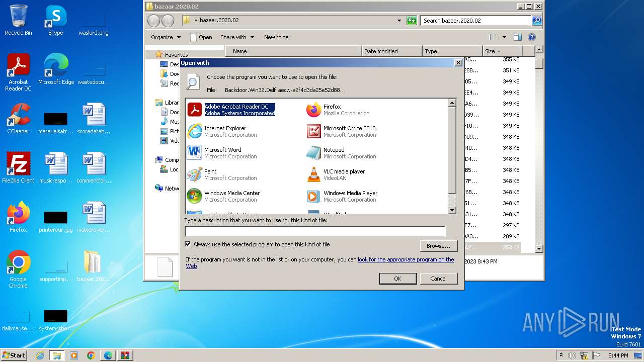Click the volume icon in system tray

pos(572,355)
